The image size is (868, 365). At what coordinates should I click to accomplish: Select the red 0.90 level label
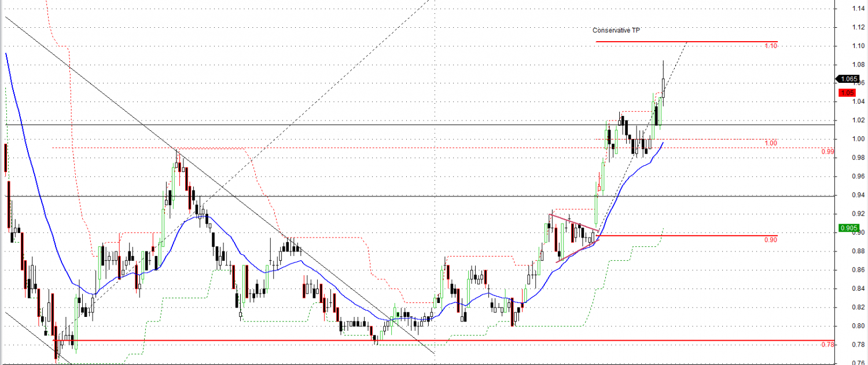tap(770, 240)
